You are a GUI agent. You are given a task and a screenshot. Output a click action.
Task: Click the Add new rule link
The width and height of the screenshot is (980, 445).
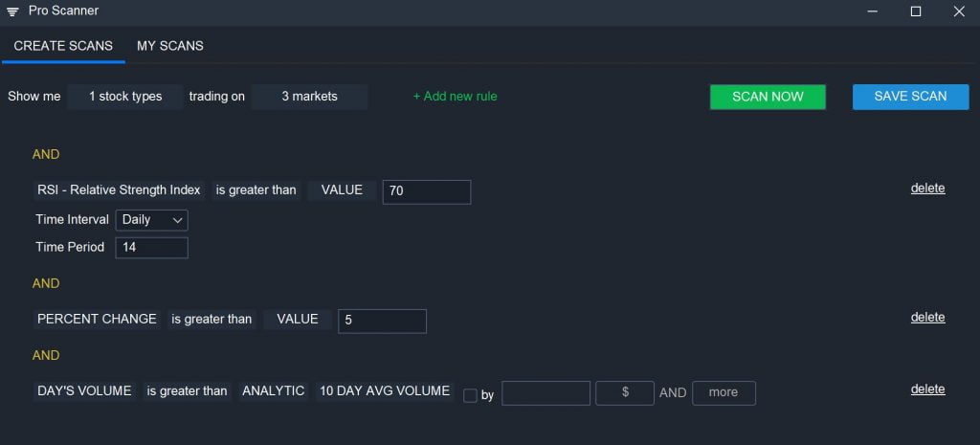[x=455, y=97]
